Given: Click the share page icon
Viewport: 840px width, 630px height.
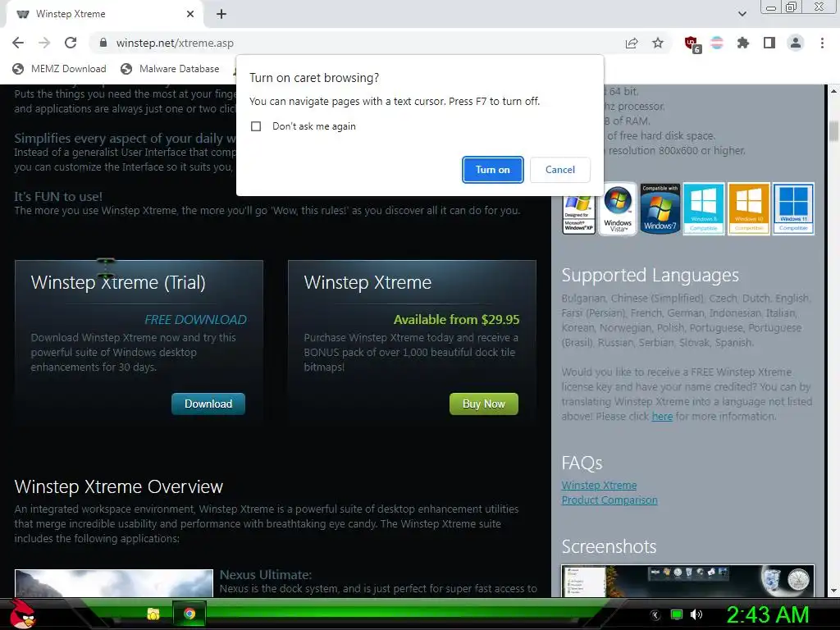Looking at the screenshot, I should 632,43.
